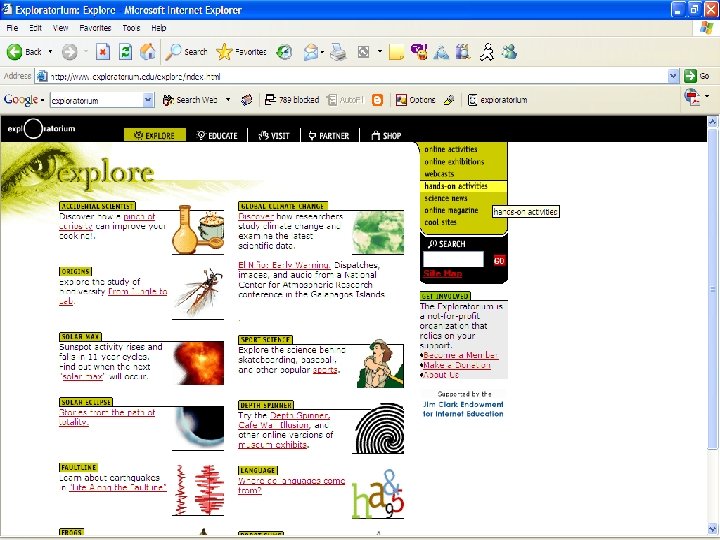The image size is (720, 540).
Task: Click the Messenger running figure icon
Action: (487, 52)
